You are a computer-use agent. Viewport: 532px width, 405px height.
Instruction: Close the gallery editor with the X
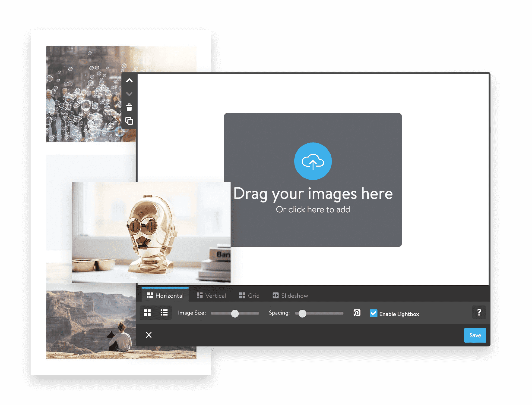point(149,335)
